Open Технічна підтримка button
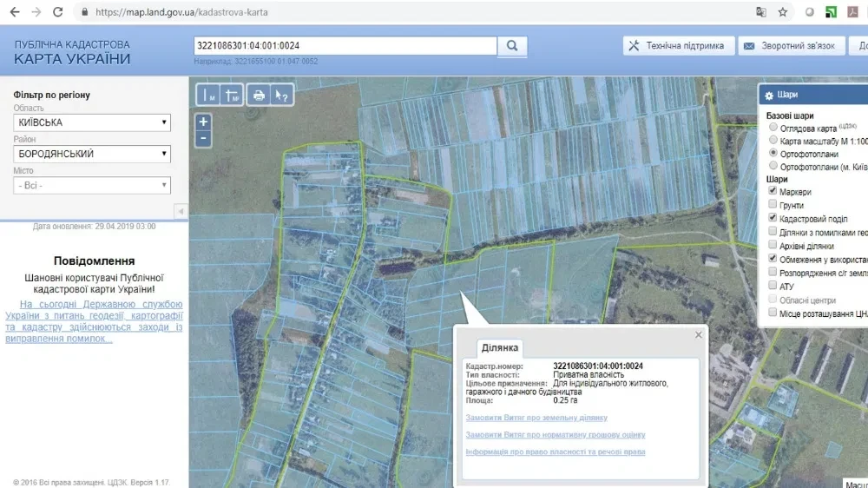Screen dimensions: 868x488 click(x=679, y=46)
